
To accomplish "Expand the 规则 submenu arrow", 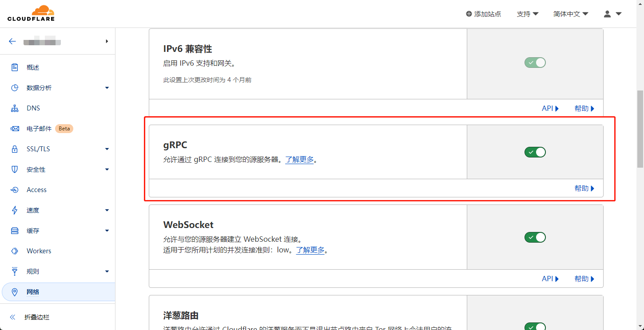I will (107, 271).
